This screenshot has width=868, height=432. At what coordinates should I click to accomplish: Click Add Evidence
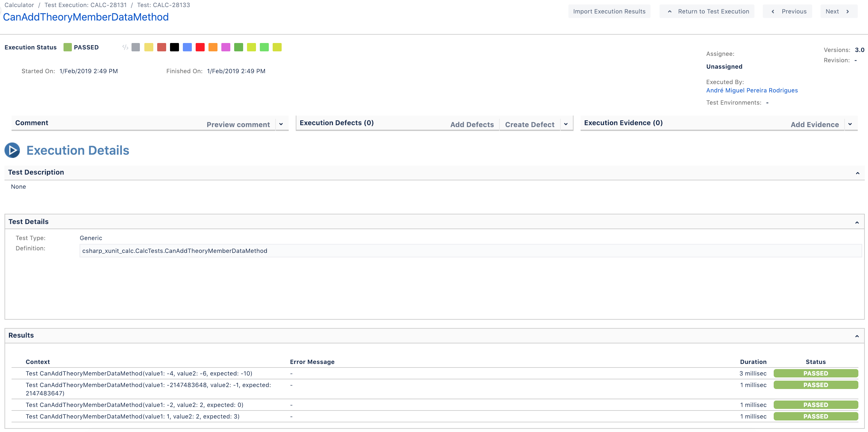point(815,125)
